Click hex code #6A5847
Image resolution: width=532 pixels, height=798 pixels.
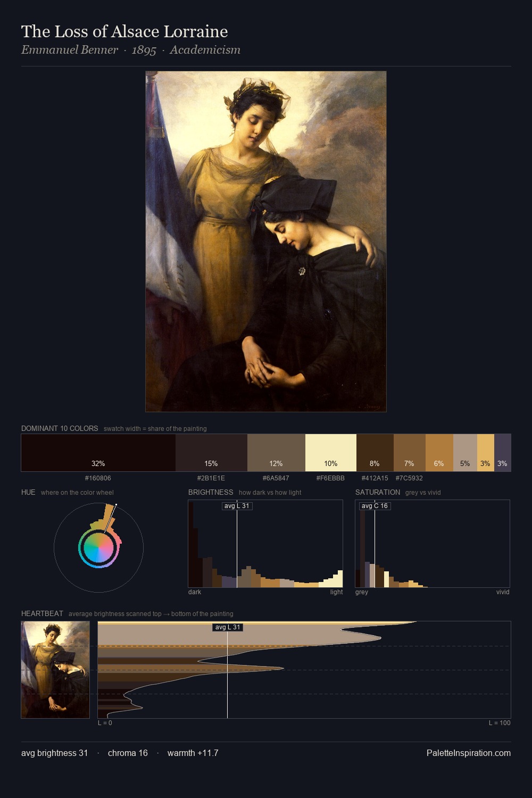point(276,478)
